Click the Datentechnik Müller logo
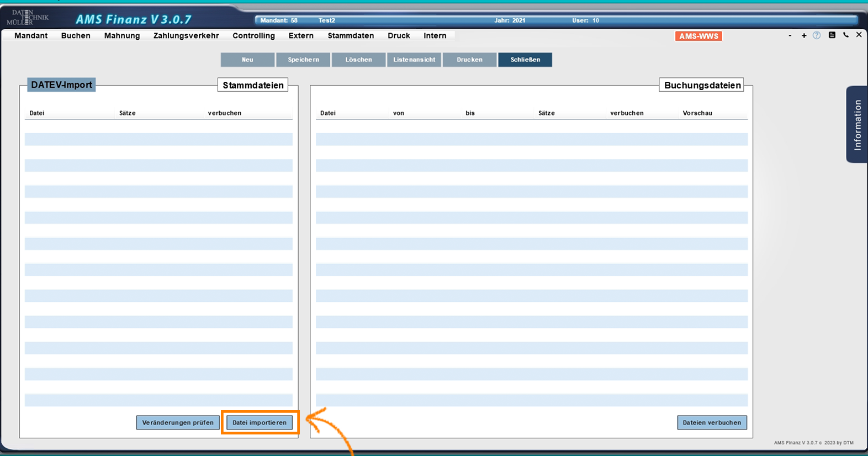Image resolution: width=868 pixels, height=456 pixels. [x=28, y=17]
